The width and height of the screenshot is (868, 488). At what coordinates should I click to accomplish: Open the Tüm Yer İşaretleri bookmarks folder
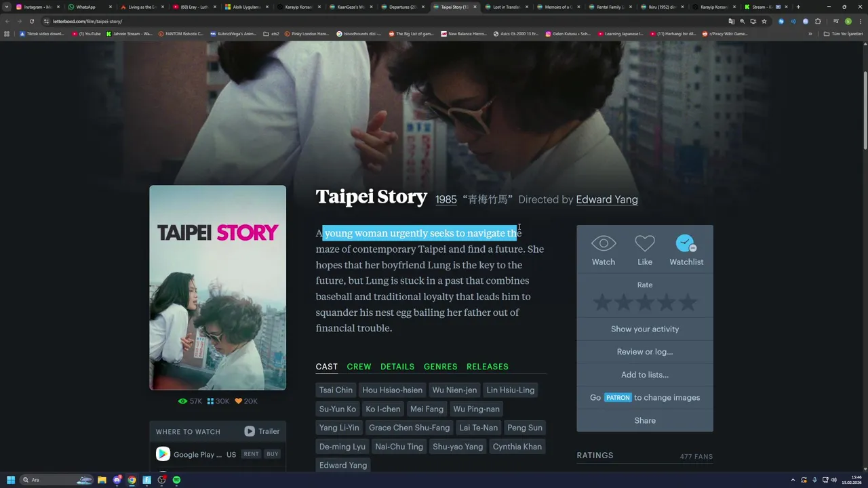(843, 34)
